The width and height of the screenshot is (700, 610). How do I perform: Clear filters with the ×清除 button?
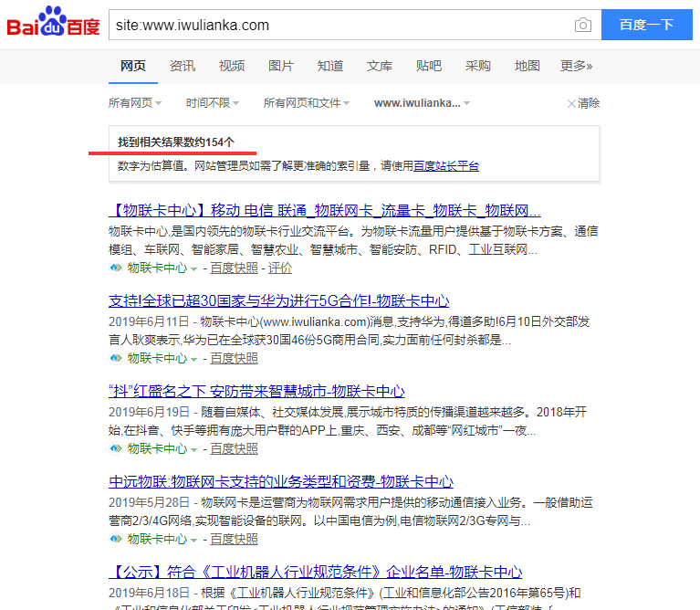tap(583, 103)
